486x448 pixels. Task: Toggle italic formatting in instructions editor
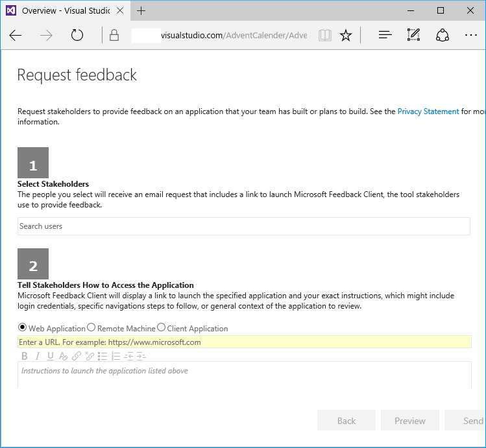point(38,356)
